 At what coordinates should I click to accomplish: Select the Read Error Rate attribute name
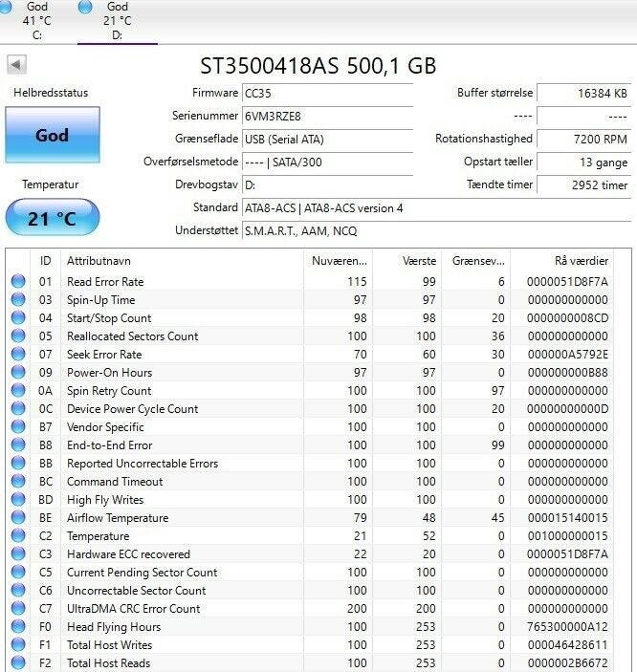click(x=105, y=282)
